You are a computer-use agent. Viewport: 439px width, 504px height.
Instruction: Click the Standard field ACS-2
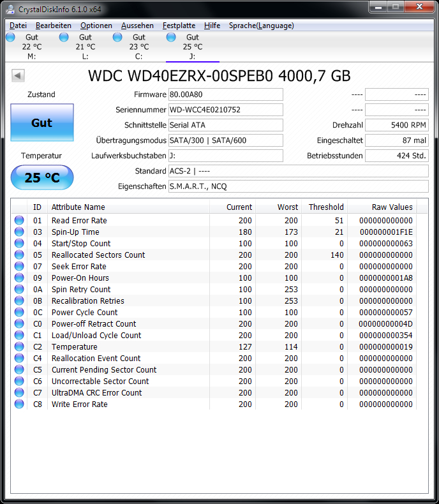coord(298,171)
